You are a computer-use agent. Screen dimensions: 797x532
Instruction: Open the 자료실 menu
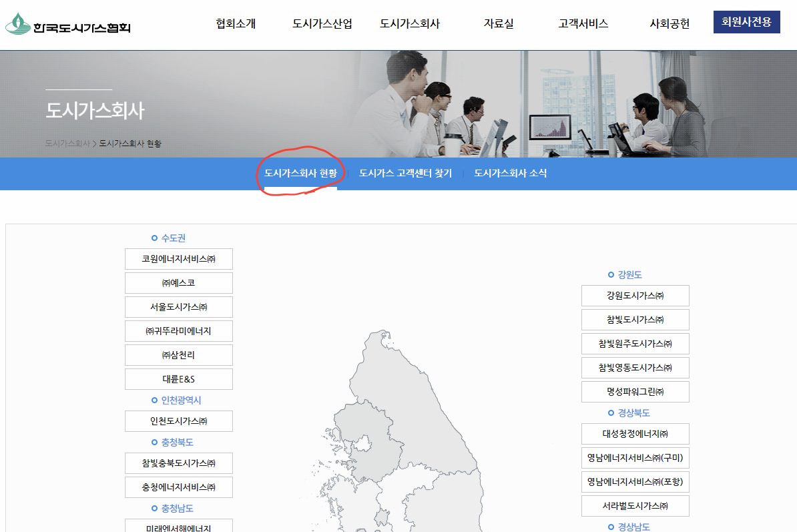497,22
